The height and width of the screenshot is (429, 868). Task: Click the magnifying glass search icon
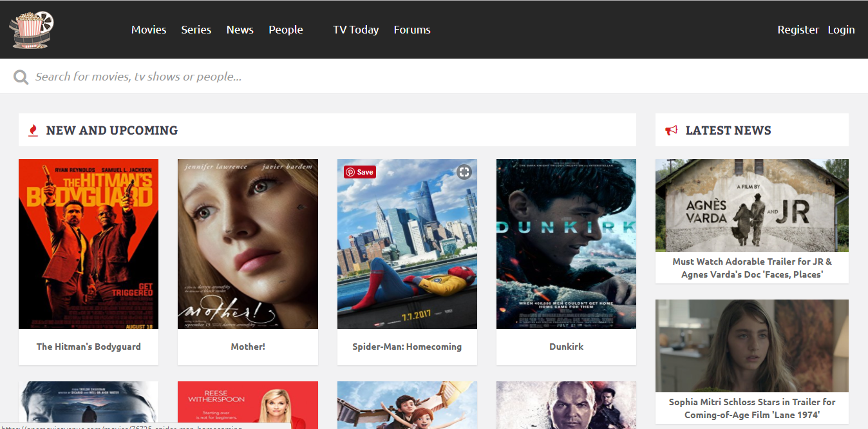pyautogui.click(x=21, y=77)
